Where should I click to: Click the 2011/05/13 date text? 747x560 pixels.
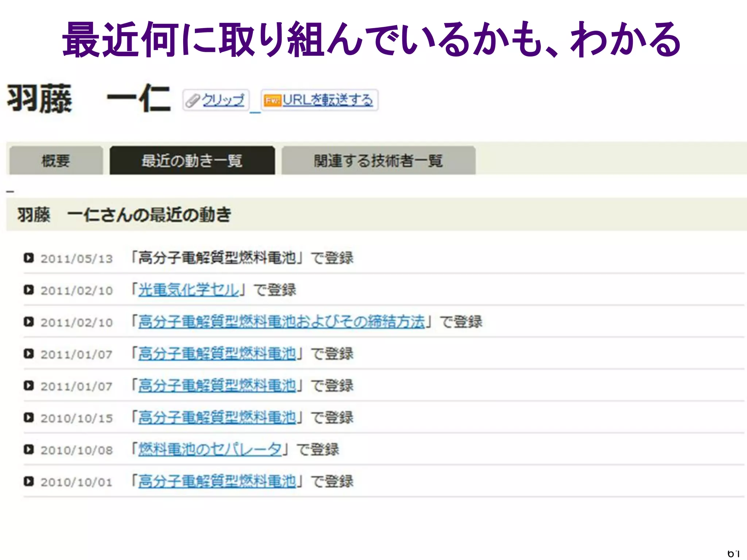point(77,259)
